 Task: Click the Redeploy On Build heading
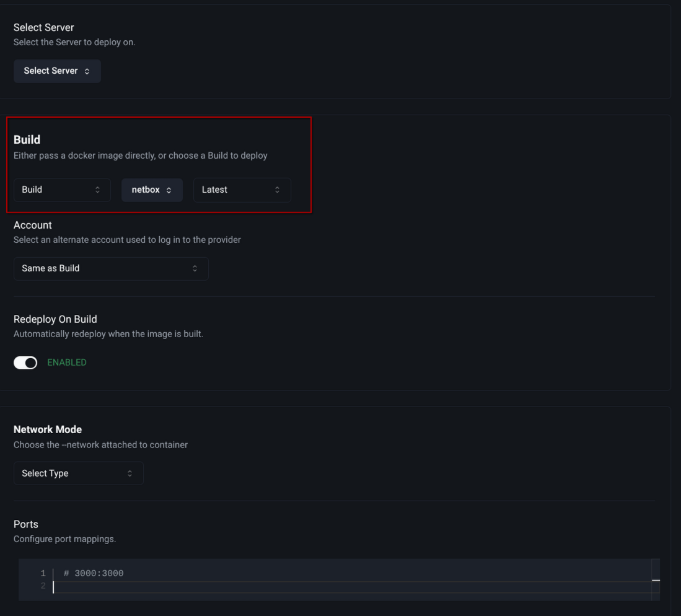point(55,319)
